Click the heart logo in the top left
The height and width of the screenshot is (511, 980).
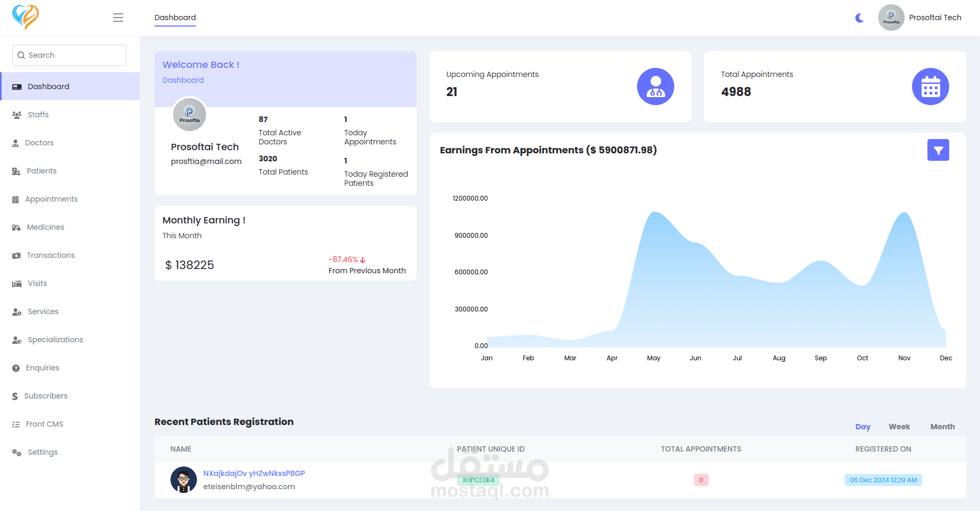tap(25, 17)
